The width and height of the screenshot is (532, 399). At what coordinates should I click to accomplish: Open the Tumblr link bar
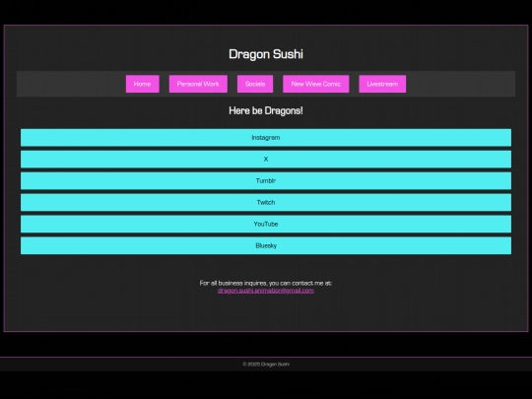[266, 181]
